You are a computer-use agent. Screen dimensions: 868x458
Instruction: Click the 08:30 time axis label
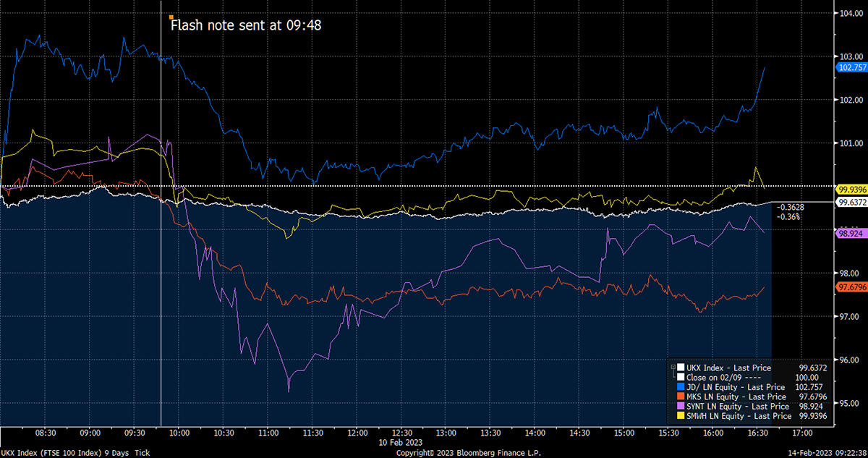46,433
